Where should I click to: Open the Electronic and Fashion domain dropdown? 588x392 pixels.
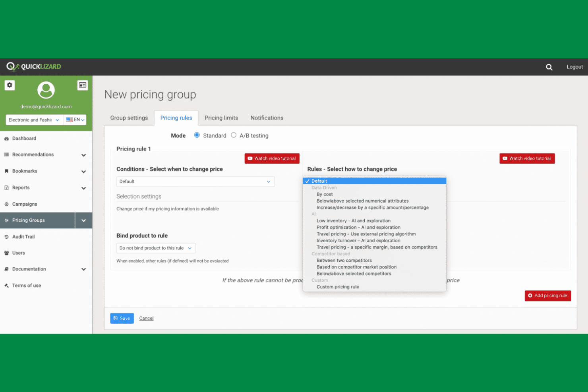click(x=34, y=120)
